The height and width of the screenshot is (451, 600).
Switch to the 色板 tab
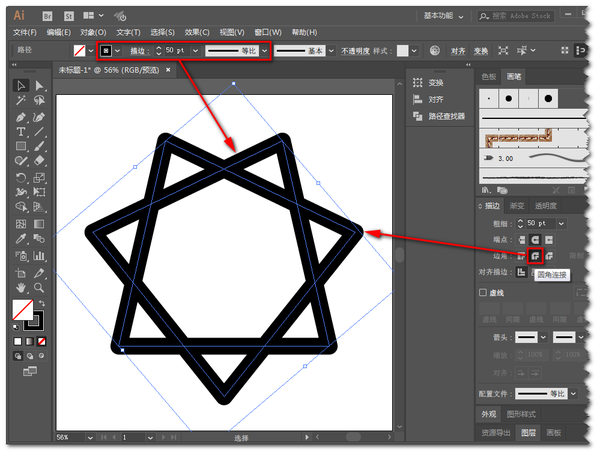[489, 77]
